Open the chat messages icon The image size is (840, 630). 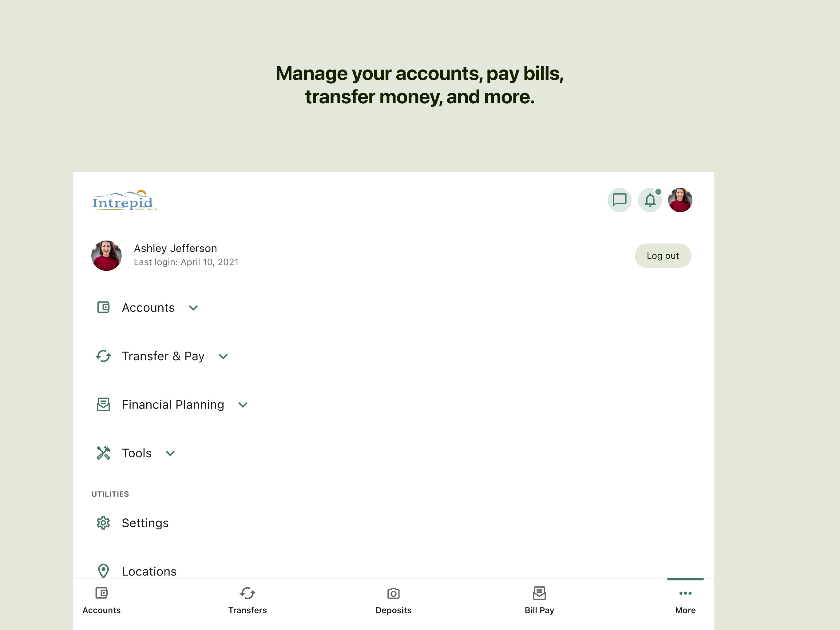[619, 200]
